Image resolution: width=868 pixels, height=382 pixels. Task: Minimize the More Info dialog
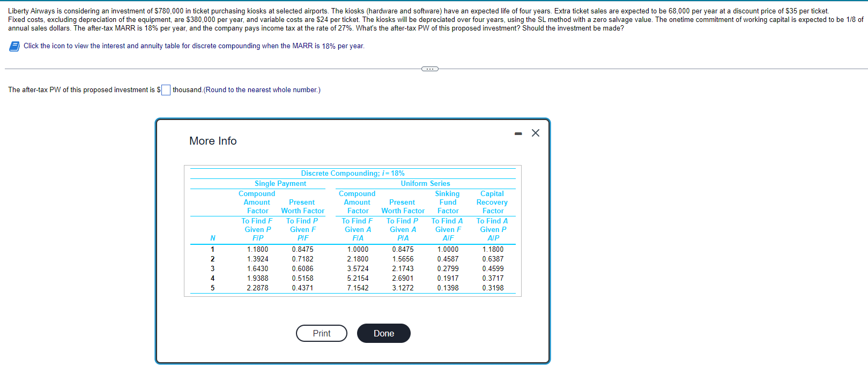coord(518,133)
